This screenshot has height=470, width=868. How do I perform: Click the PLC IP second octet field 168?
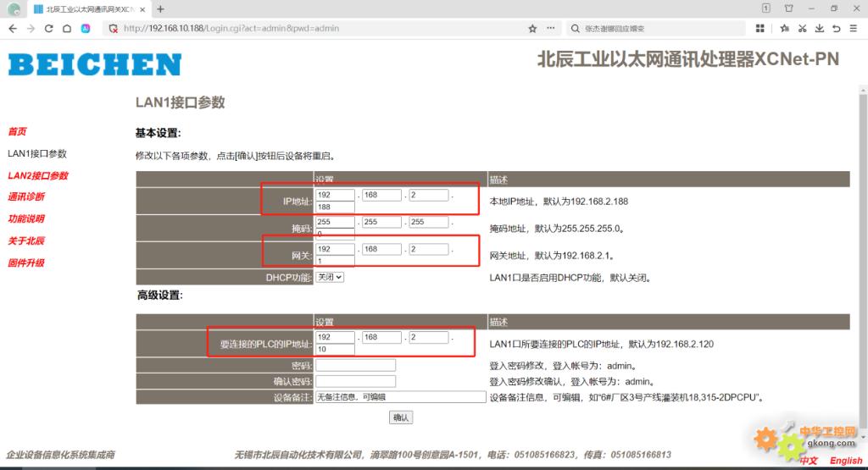(x=382, y=337)
